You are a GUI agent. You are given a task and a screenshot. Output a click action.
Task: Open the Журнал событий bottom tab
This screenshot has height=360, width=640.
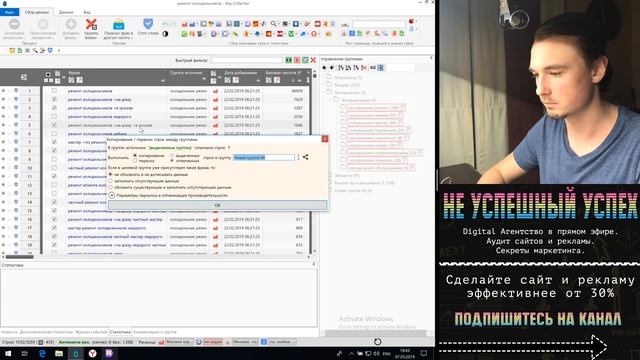(x=91, y=332)
